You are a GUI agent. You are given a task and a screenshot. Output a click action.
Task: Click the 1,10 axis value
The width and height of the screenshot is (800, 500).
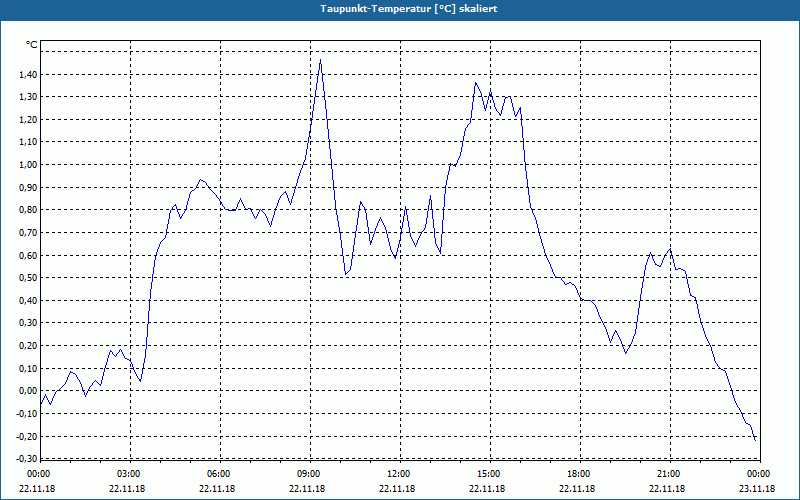pyautogui.click(x=28, y=142)
